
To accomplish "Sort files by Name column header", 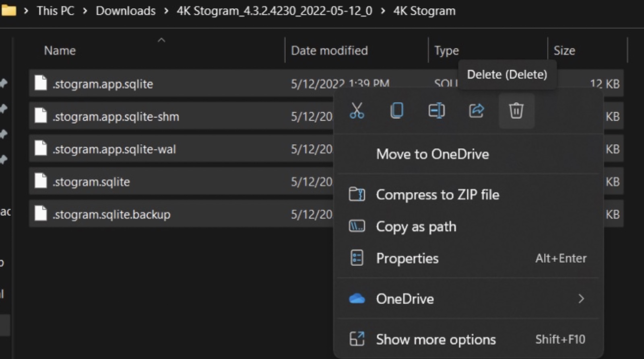I will (x=60, y=51).
